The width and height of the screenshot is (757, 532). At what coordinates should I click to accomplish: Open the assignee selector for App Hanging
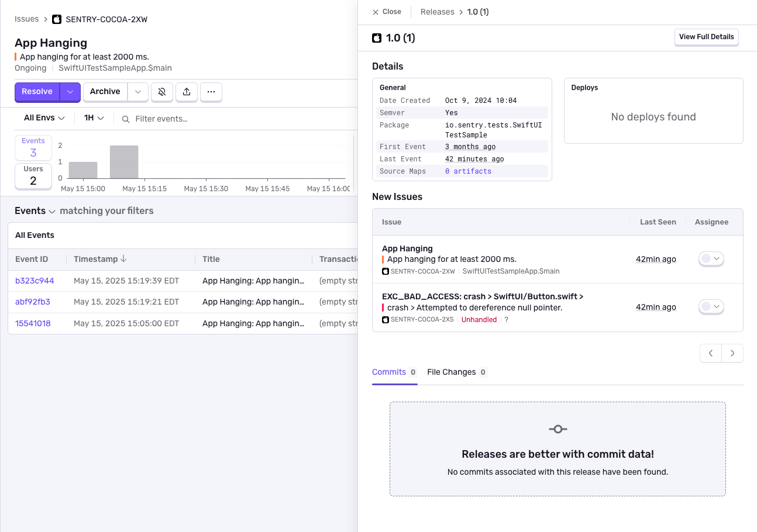coord(711,258)
